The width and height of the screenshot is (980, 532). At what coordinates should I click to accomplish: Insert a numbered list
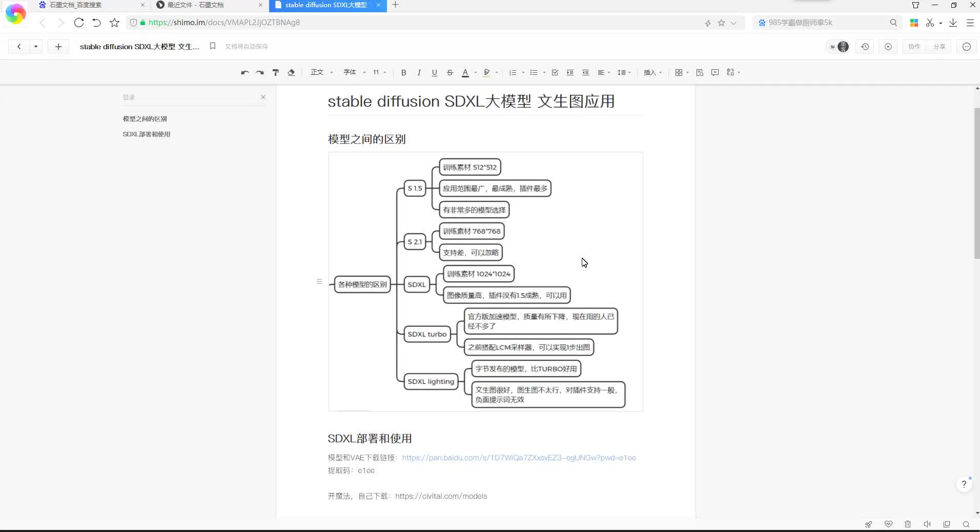coord(513,73)
